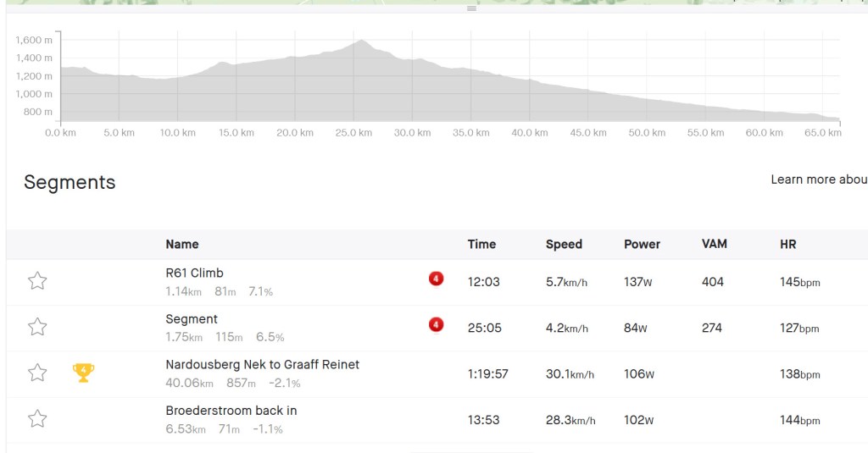Click the Learn more link
This screenshot has width=868, height=453.
pyautogui.click(x=818, y=180)
